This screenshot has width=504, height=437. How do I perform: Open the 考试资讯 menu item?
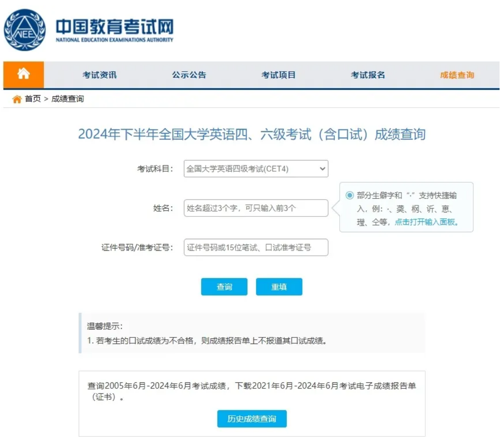click(x=99, y=75)
